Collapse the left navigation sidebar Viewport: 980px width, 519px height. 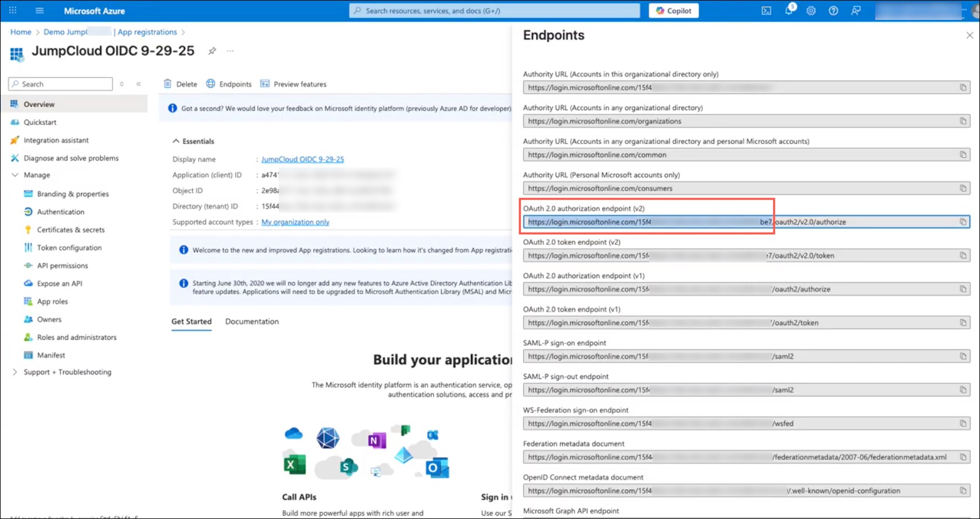tap(139, 84)
